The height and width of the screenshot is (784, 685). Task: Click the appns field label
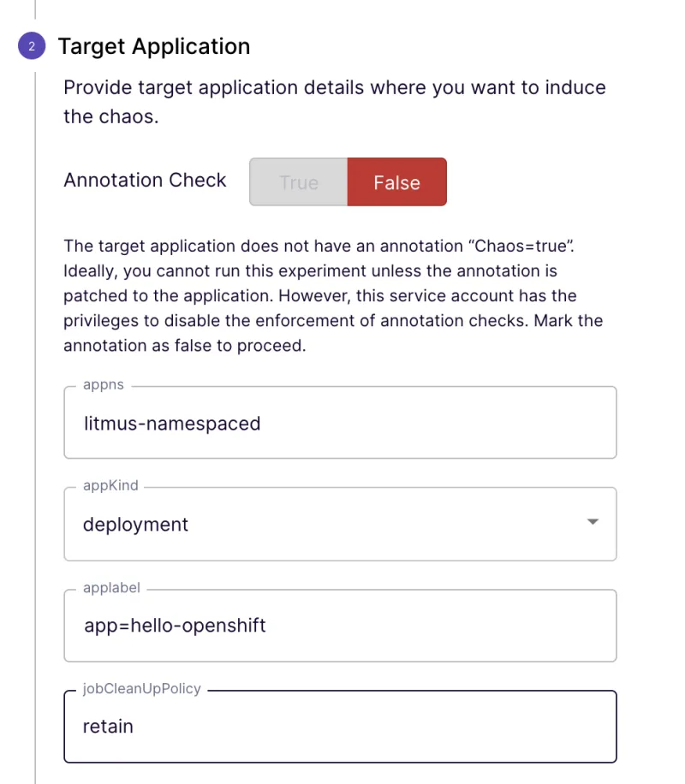[104, 385]
